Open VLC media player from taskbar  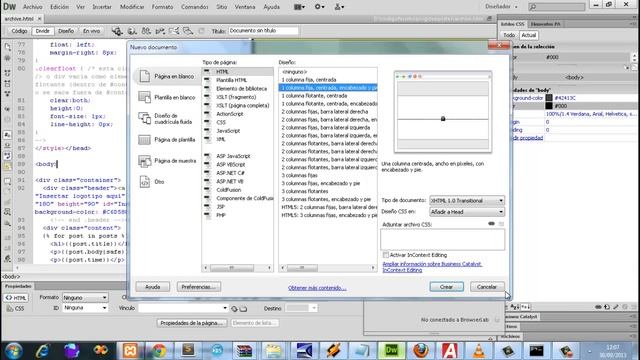point(479,351)
